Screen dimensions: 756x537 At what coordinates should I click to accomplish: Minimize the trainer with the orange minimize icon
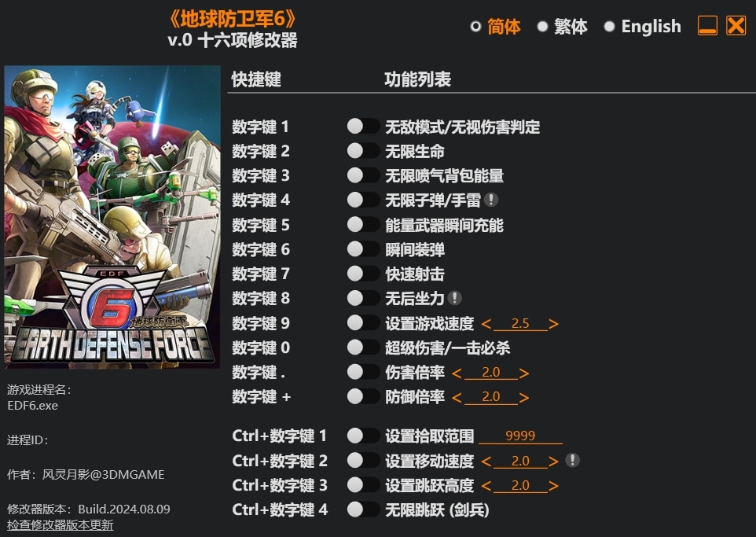point(707,26)
